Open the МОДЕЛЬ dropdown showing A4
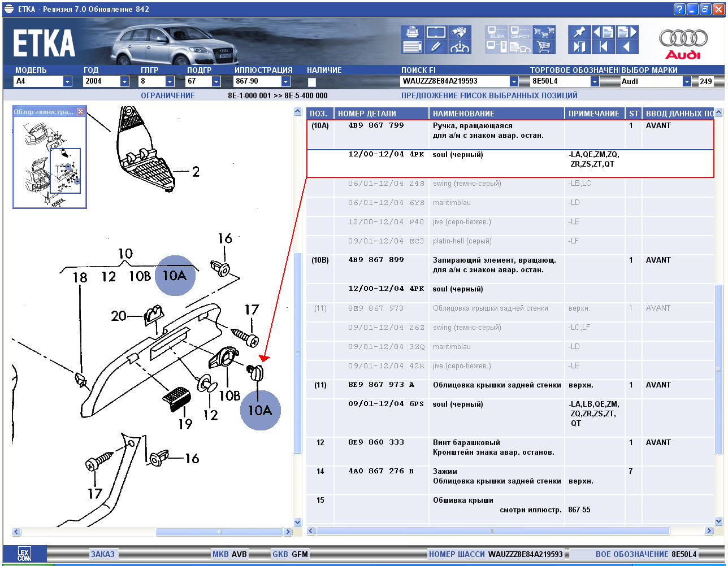Viewport: 728px width, 566px height. coord(67,81)
